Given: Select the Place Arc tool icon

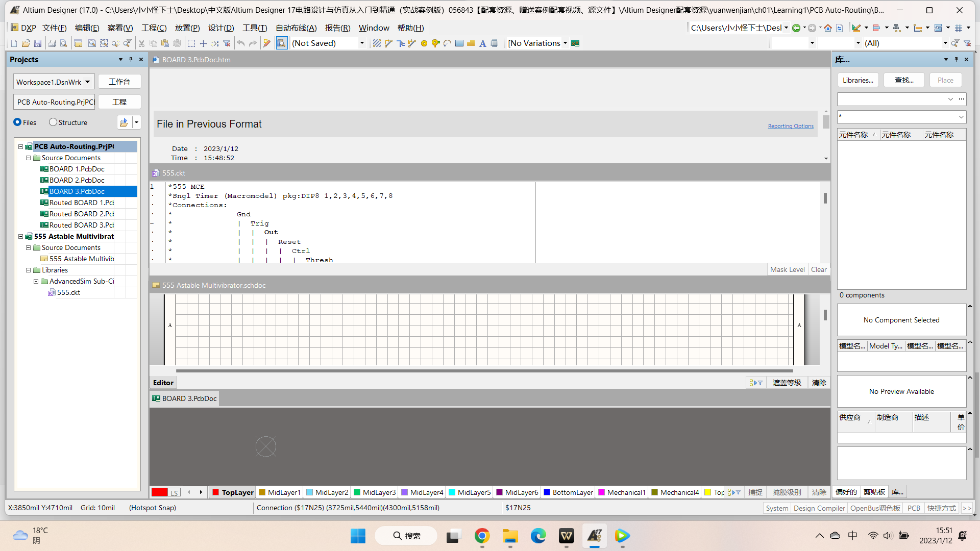Looking at the screenshot, I should click(447, 43).
